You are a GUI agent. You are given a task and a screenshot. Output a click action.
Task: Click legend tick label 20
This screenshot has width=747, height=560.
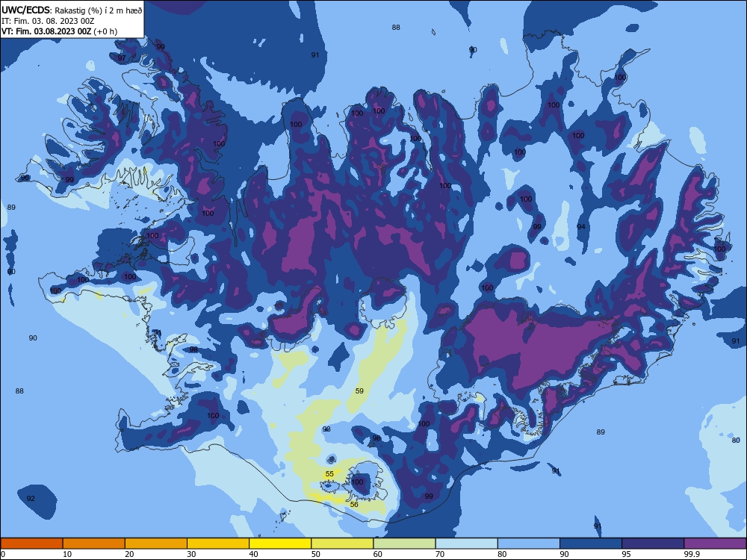[129, 554]
